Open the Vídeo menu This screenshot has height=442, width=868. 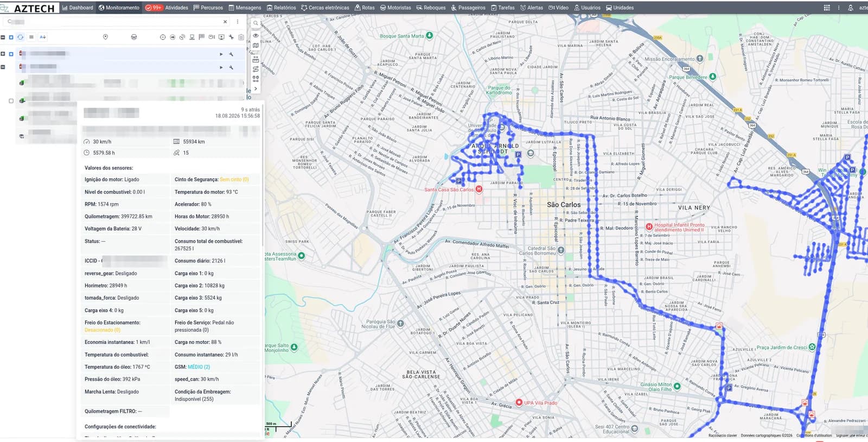tap(559, 8)
